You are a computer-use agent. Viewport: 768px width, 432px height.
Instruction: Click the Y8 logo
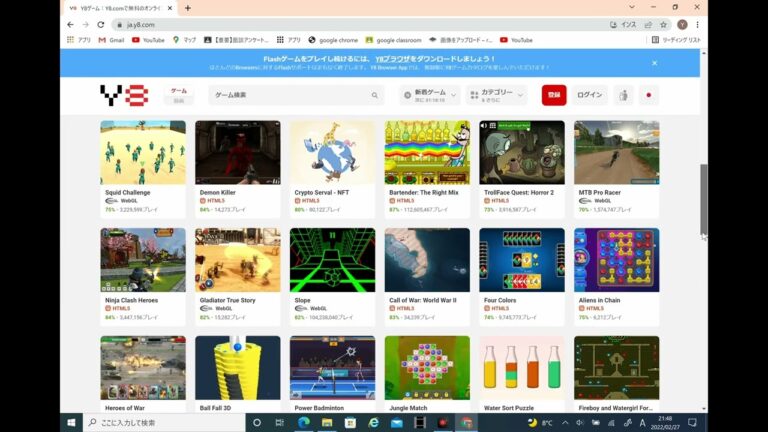124,95
